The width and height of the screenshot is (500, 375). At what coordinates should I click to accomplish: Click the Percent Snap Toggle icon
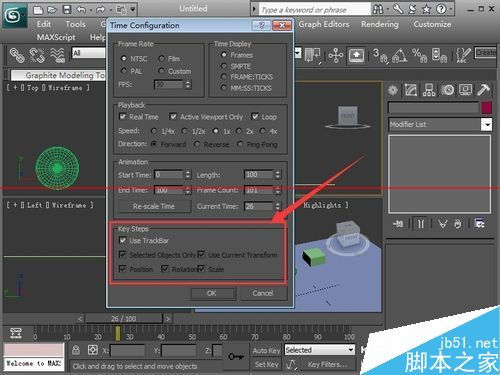[x=420, y=55]
